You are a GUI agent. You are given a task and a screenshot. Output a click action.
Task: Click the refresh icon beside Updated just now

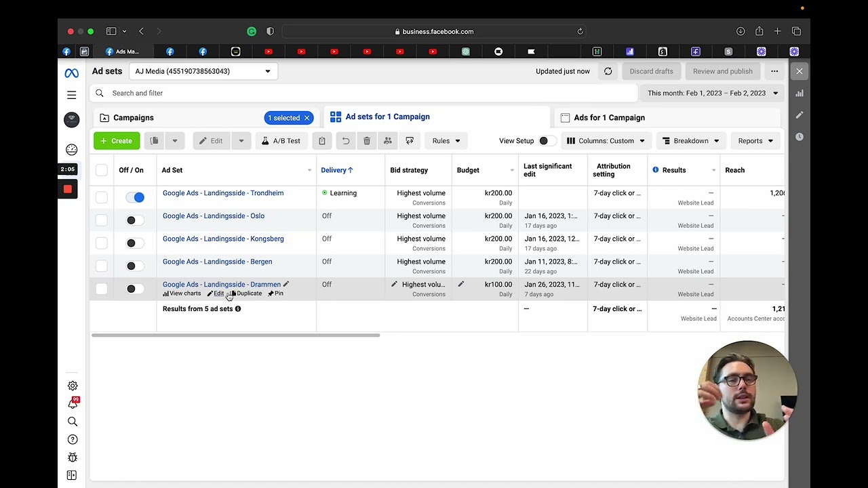pos(608,71)
